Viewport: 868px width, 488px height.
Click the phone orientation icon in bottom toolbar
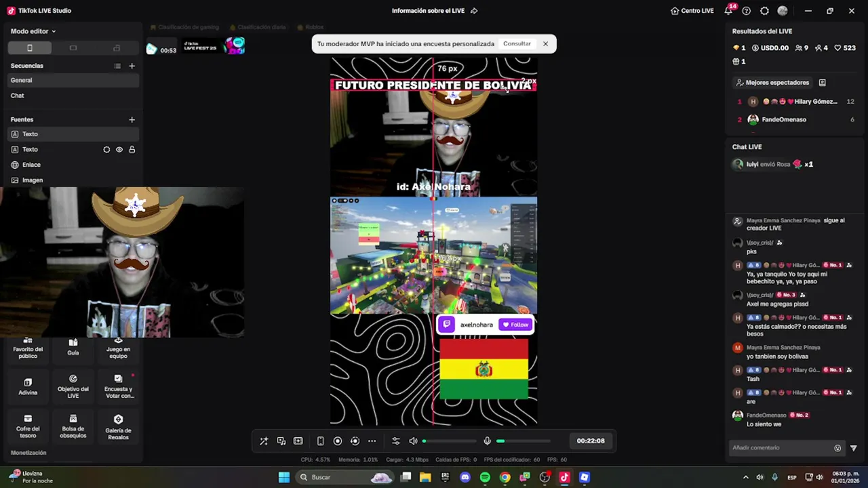321,441
